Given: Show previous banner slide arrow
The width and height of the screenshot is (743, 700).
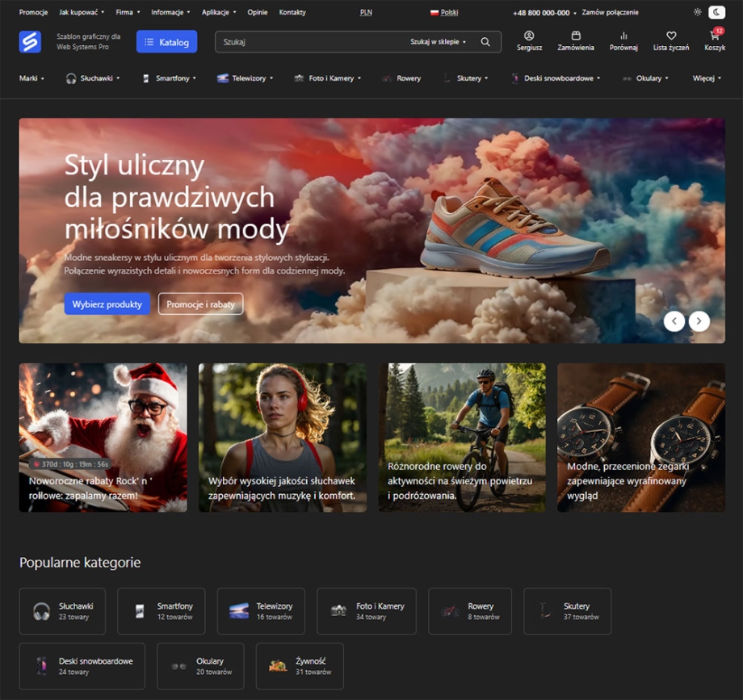Looking at the screenshot, I should (x=674, y=321).
